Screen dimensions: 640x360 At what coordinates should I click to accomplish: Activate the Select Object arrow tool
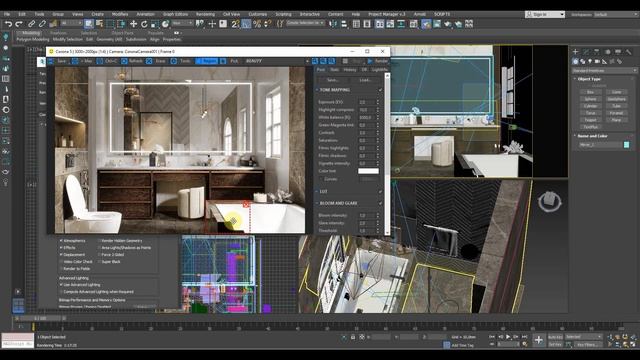pyautogui.click(x=89, y=24)
